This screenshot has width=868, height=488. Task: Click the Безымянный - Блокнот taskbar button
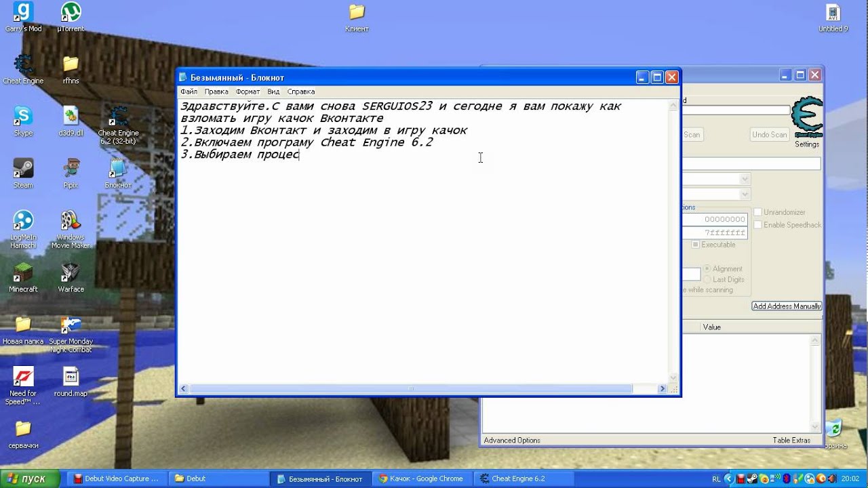point(320,479)
